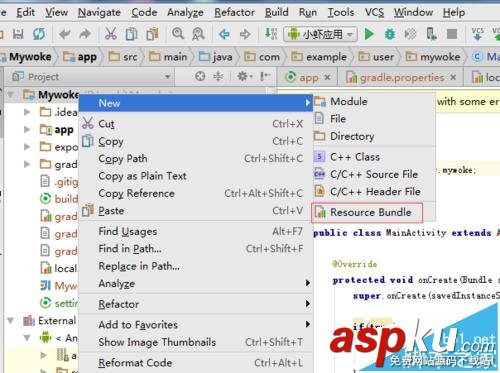Click the Make Project icon
The width and height of the screenshot is (500, 373).
271,34
